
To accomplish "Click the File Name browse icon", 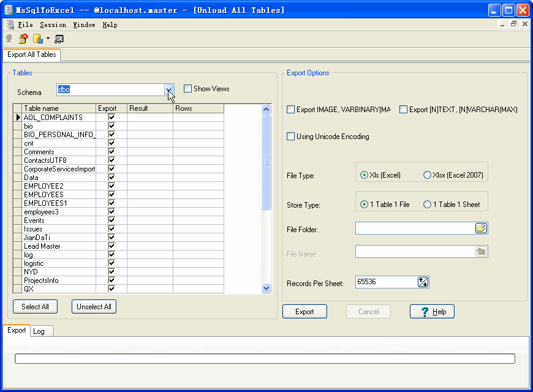I will (481, 252).
